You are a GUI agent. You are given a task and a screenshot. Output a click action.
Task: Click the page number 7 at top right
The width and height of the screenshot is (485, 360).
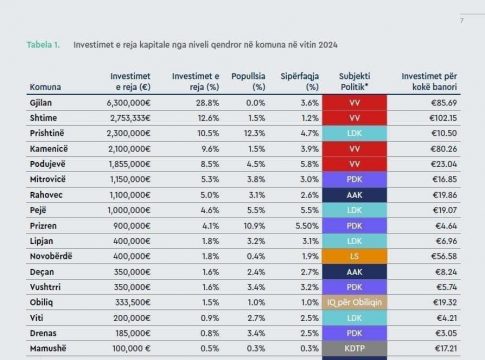coord(462,21)
